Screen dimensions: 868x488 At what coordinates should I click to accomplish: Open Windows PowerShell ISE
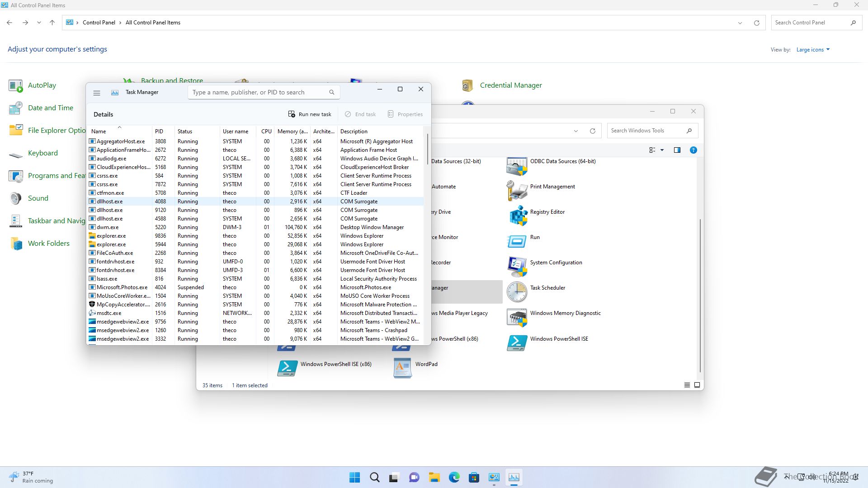[x=548, y=342]
